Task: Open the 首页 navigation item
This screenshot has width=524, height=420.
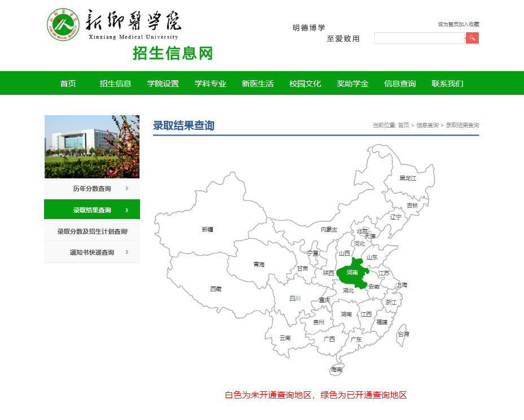Action: (68, 84)
